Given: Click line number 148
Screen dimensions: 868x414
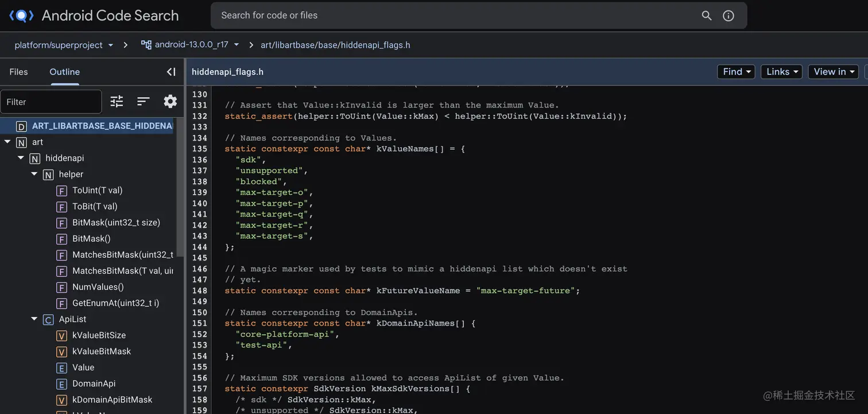Looking at the screenshot, I should pos(199,291).
